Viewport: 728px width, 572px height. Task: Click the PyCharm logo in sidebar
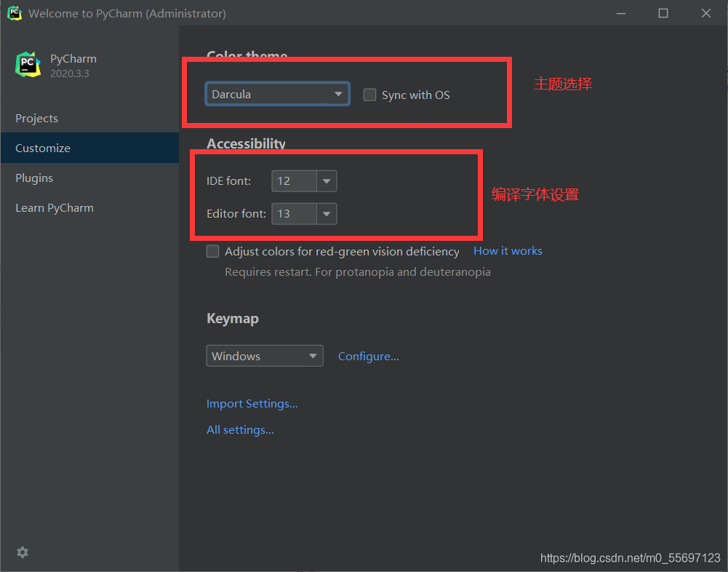(28, 65)
